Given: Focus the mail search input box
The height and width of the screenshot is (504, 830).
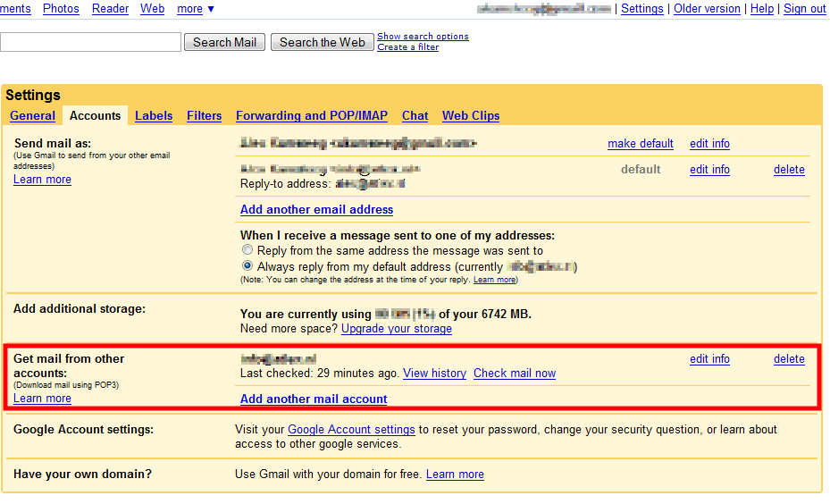Looking at the screenshot, I should click(90, 42).
